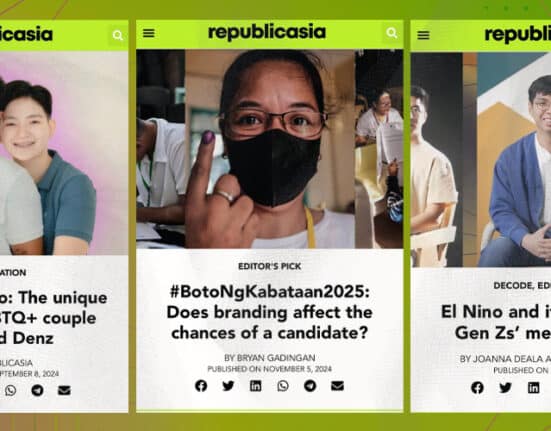This screenshot has height=431, width=551.
Task: Open the Editor's Pick category link
Action: click(270, 266)
